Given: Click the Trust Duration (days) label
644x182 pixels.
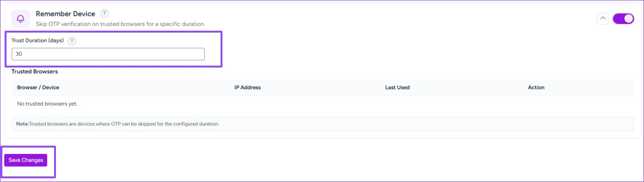Looking at the screenshot, I should pyautogui.click(x=38, y=40).
